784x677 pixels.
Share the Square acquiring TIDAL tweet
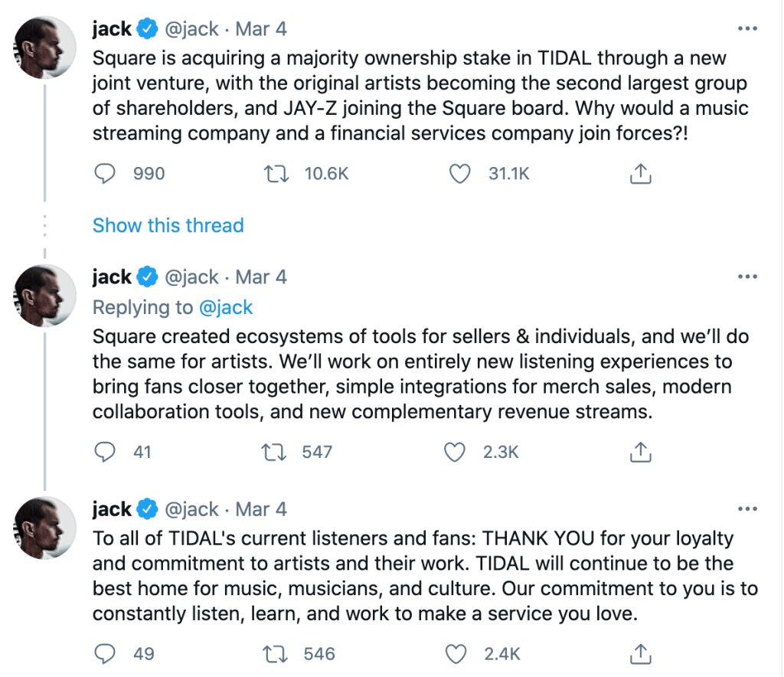click(x=640, y=174)
